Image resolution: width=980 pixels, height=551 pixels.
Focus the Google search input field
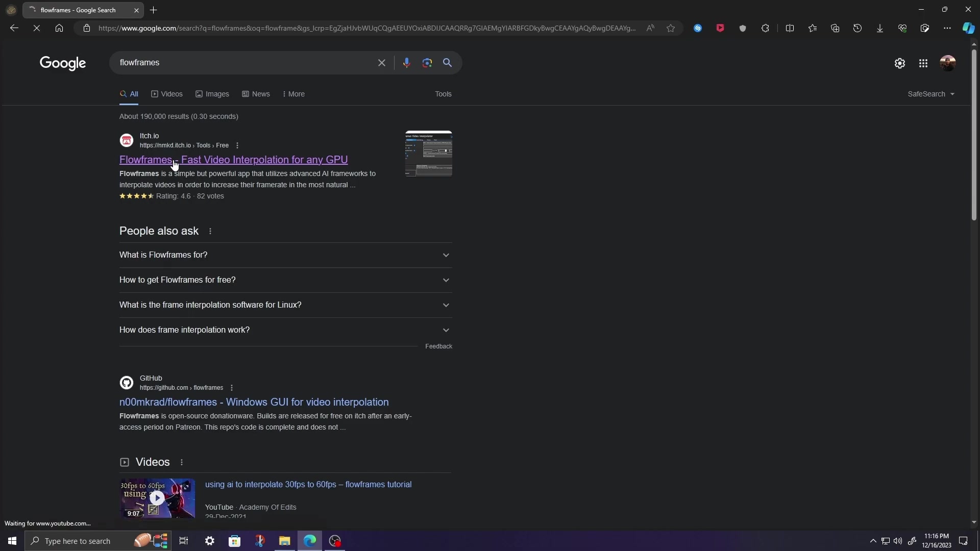pos(245,63)
